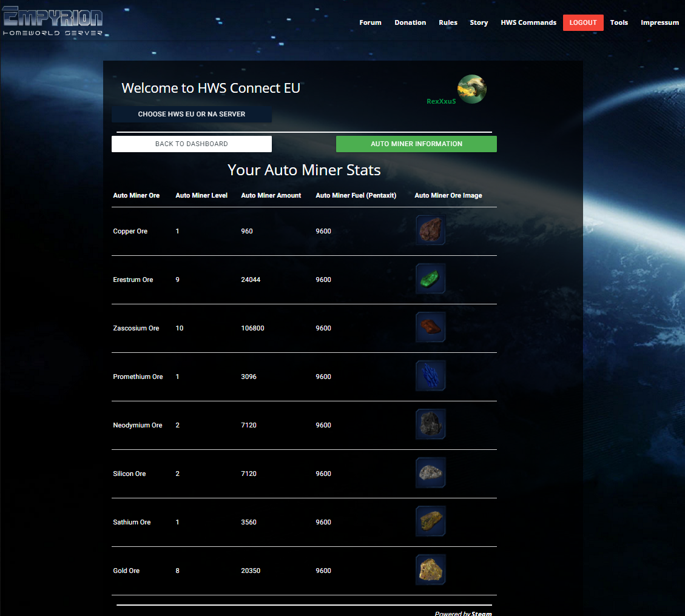Image resolution: width=685 pixels, height=616 pixels.
Task: Click the Silicon Ore image icon
Action: 430,472
